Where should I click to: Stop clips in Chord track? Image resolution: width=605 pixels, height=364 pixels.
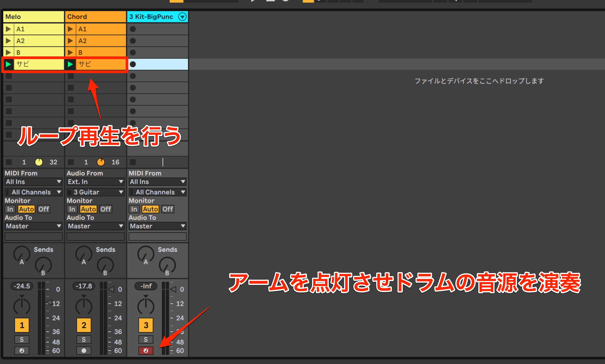tap(71, 162)
